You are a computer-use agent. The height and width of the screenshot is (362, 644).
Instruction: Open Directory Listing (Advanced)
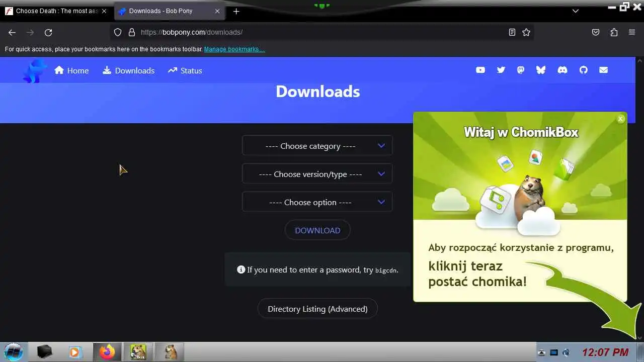[317, 309]
